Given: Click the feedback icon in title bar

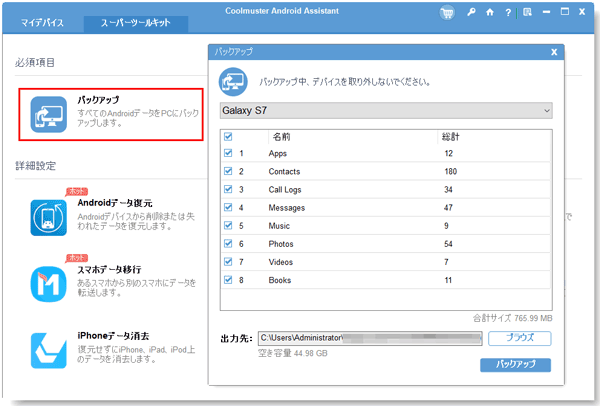Looking at the screenshot, I should 527,12.
